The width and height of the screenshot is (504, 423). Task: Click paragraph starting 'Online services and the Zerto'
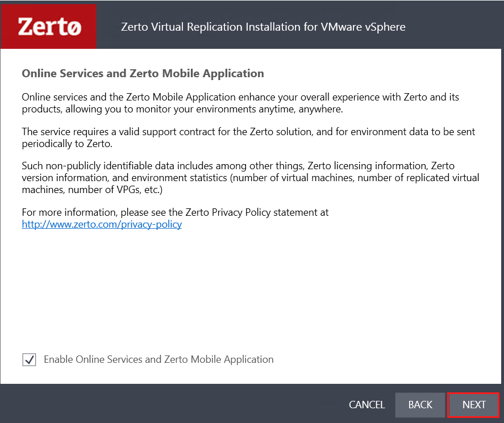pyautogui.click(x=240, y=103)
